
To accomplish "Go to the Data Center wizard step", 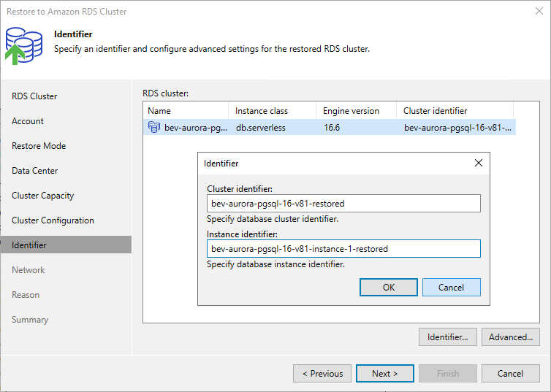I will point(35,171).
